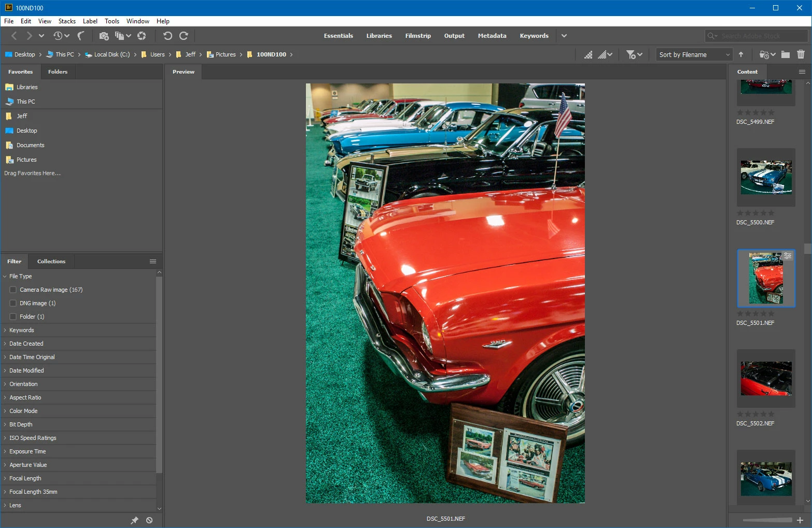The image size is (812, 528).
Task: Click the thumbnail quality browse icon
Action: [x=588, y=54]
